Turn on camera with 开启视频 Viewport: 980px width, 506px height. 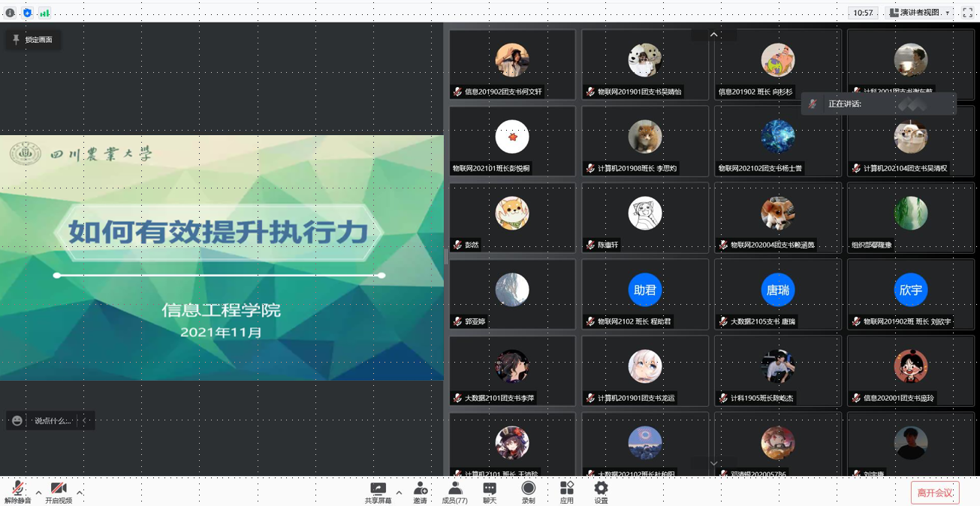[x=59, y=492]
